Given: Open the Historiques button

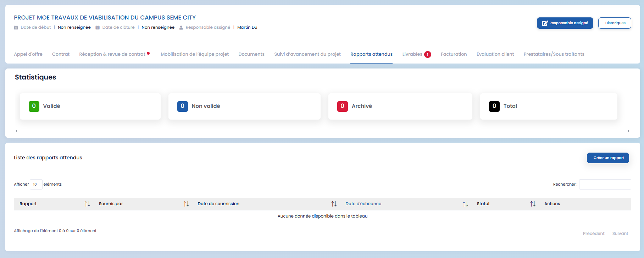Looking at the screenshot, I should [615, 23].
